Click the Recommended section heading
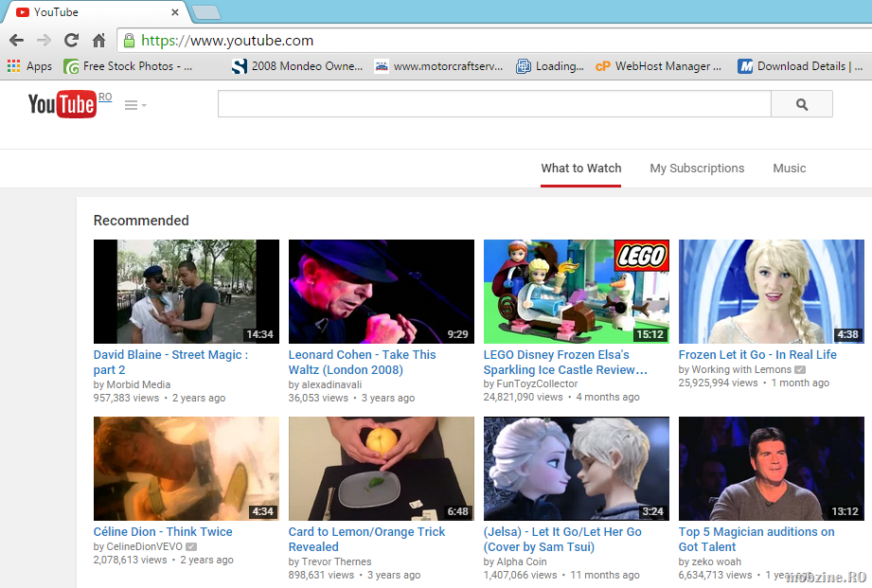The height and width of the screenshot is (588, 872). 141,221
